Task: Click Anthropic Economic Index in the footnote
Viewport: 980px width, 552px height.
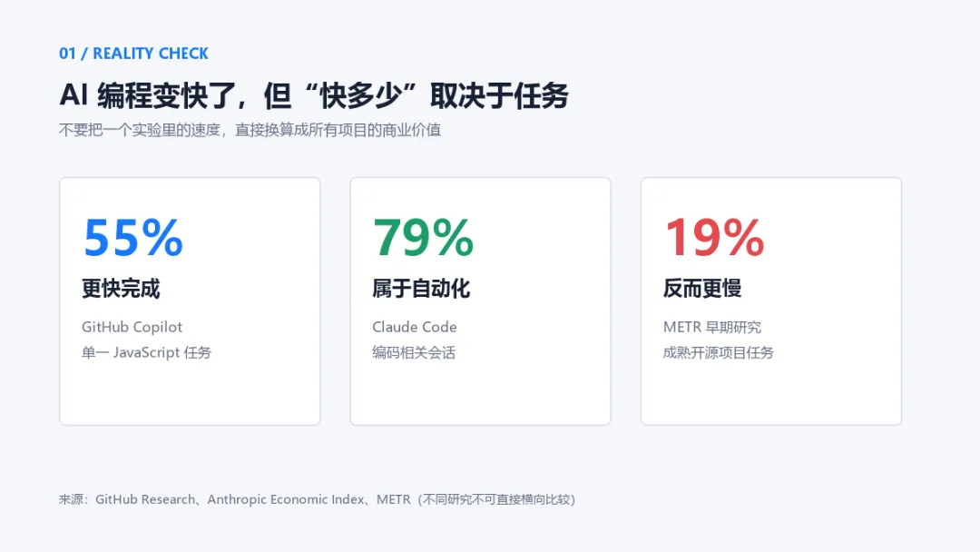Action: (x=286, y=499)
